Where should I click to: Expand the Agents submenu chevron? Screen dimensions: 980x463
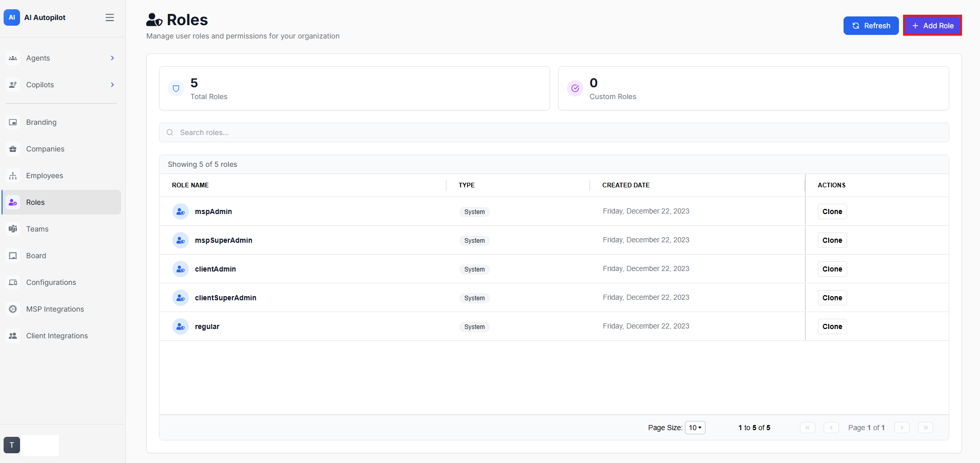[x=112, y=58]
